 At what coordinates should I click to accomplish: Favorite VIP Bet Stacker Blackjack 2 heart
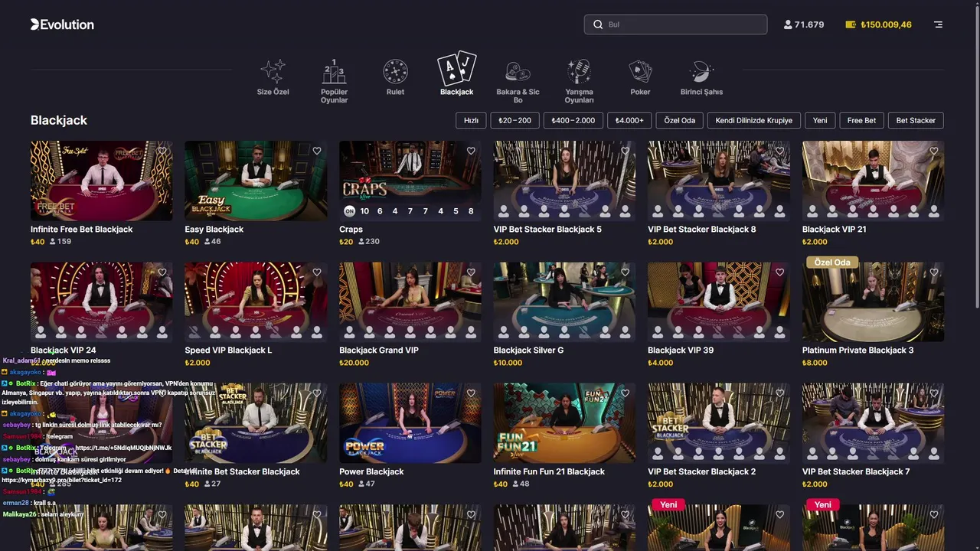[779, 393]
